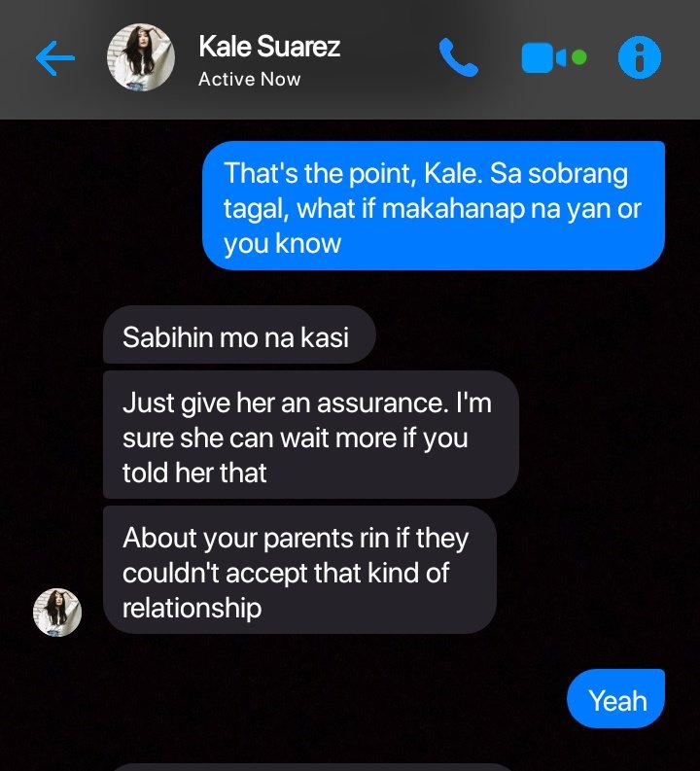Viewport: 700px width, 771px height.
Task: Select the 'That's the point, Kale' message
Action: pyautogui.click(x=434, y=205)
